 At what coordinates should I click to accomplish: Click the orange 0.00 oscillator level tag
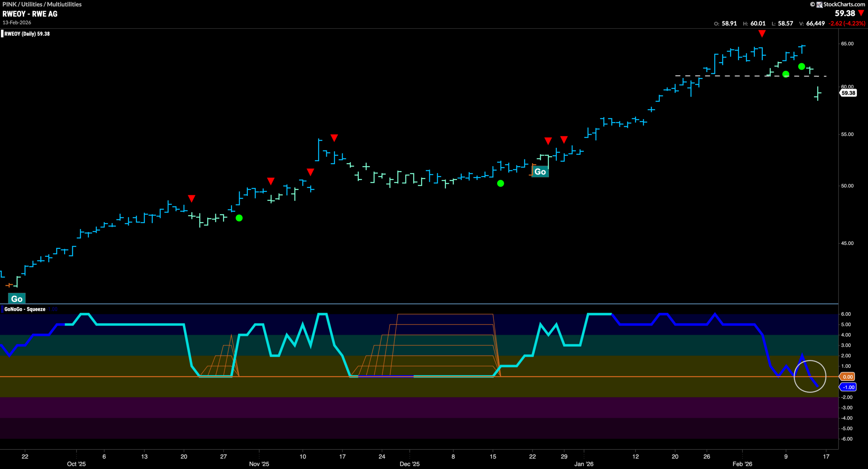click(847, 377)
